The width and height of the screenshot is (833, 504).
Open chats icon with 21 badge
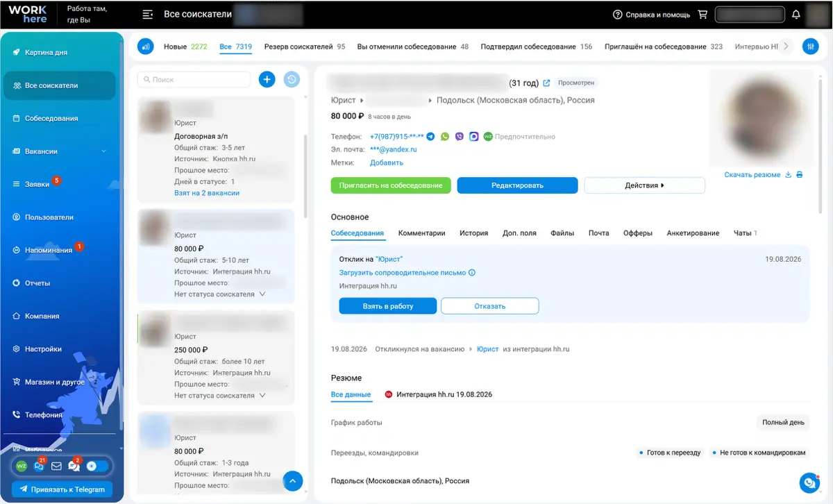pos(39,466)
